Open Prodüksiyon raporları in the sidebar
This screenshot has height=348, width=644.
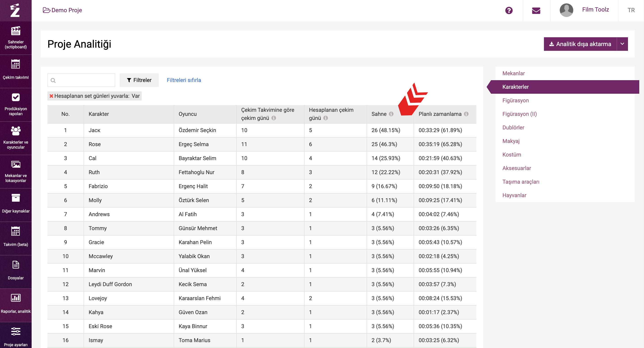click(16, 105)
